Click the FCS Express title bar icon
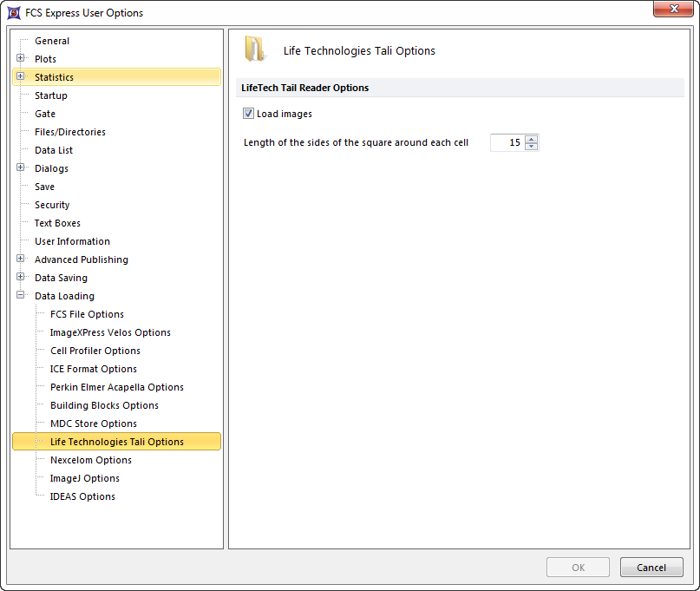 [x=14, y=13]
